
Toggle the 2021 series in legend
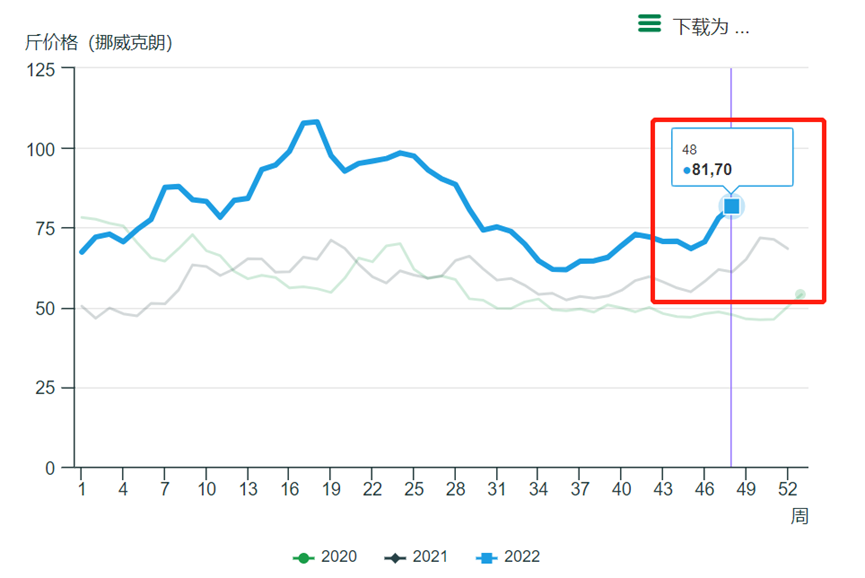pos(416,557)
